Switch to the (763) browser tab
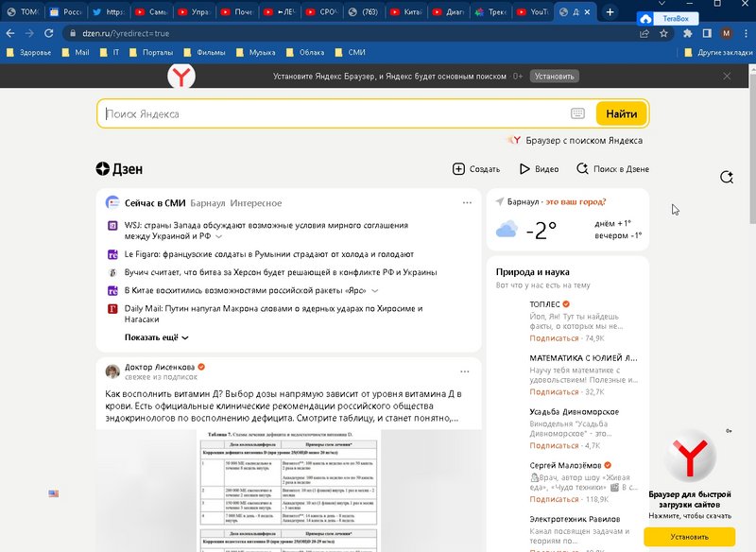 pos(364,12)
